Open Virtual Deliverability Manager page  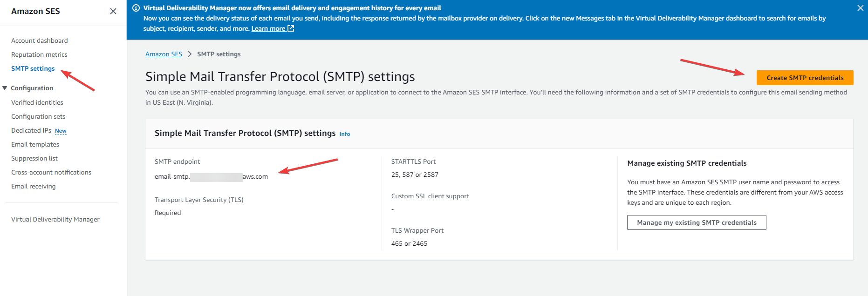[x=55, y=219]
